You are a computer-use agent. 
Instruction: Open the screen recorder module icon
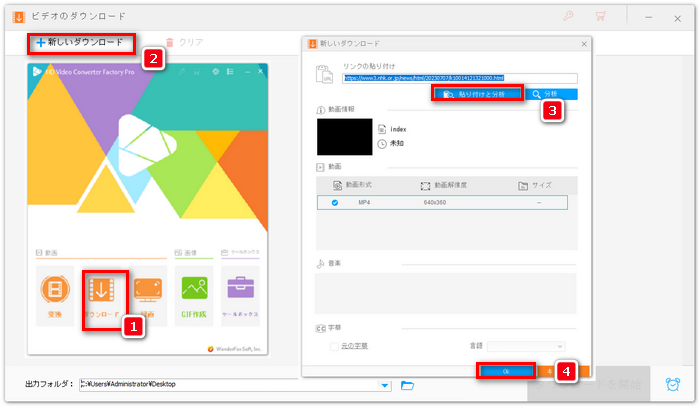[148, 292]
